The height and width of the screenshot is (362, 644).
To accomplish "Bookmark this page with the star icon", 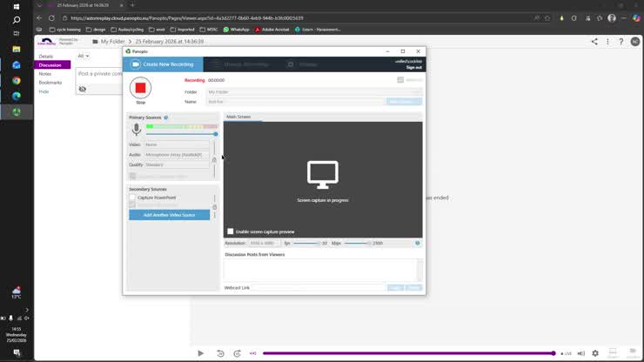I will coord(547,18).
